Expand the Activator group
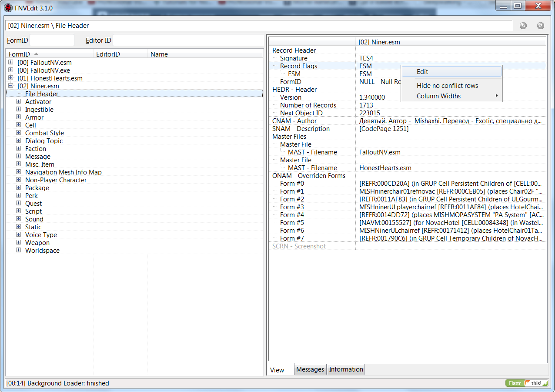555x392 pixels. point(19,101)
